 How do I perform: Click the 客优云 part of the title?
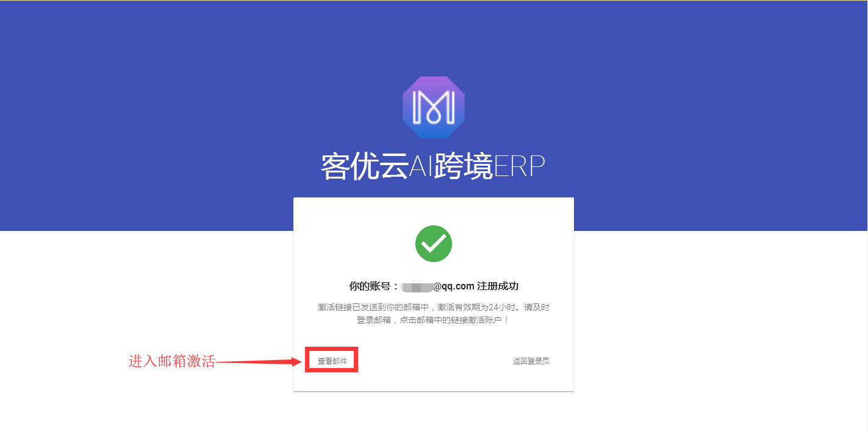tap(364, 166)
